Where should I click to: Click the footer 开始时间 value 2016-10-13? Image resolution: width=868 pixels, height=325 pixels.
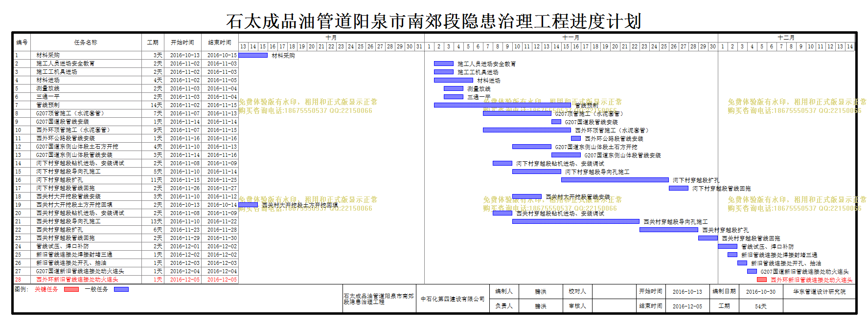[x=687, y=291]
